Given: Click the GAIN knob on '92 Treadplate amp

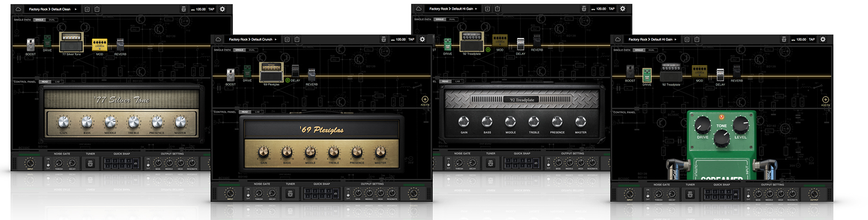Looking at the screenshot, I should pyautogui.click(x=464, y=122).
